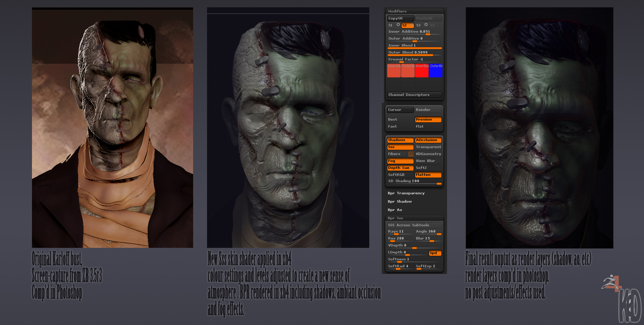Viewport: 644px width, 325px height.
Task: Select Best render mode
Action: pyautogui.click(x=400, y=120)
